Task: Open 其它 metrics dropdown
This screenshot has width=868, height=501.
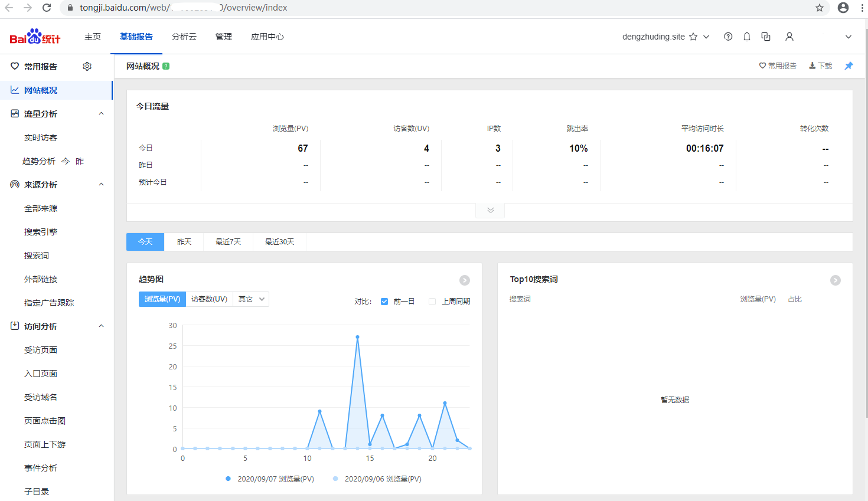Action: coord(251,299)
